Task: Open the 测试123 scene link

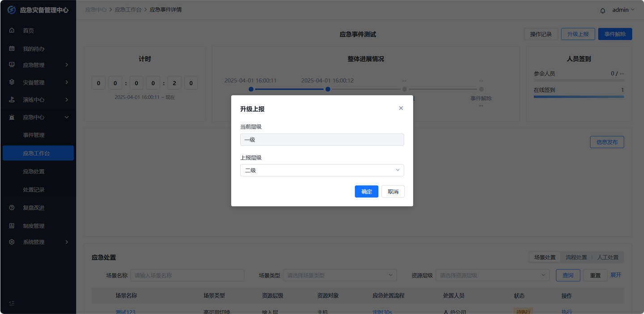Action: tap(126, 312)
